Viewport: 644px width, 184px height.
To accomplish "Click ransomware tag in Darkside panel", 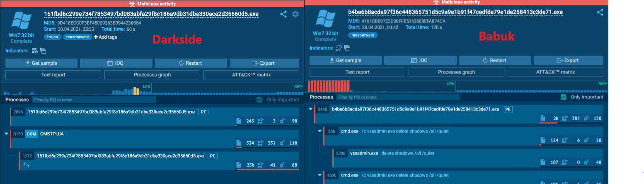I will [77, 37].
